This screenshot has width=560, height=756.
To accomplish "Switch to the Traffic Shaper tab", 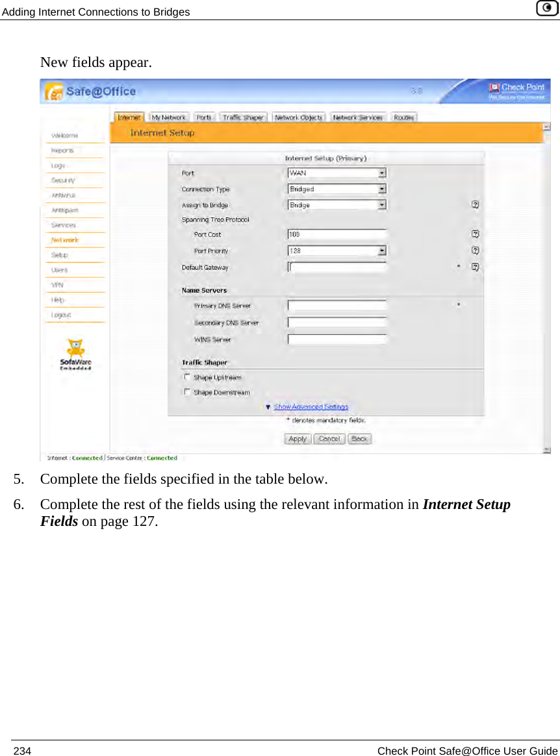I will [243, 117].
